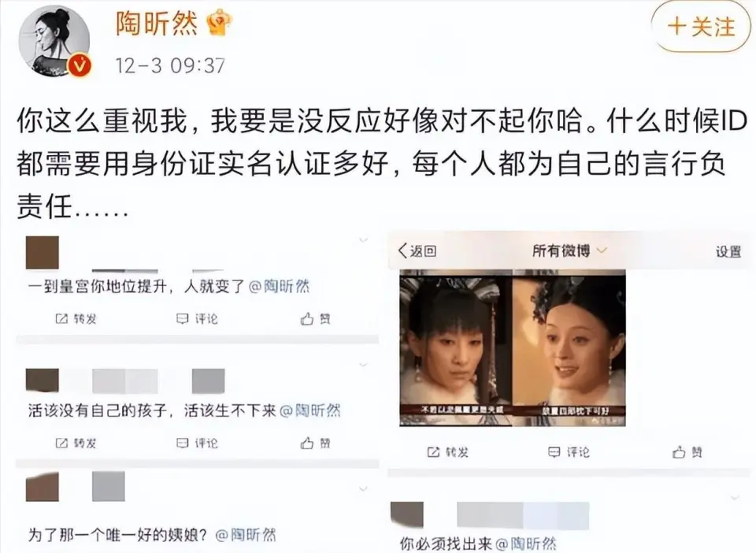Like the 活该没有自己的孩子 post
Image resolution: width=756 pixels, height=553 pixels.
(x=316, y=443)
